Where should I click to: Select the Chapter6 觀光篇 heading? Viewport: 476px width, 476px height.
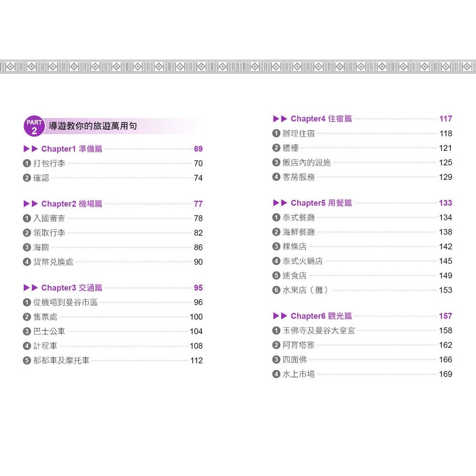tap(321, 316)
